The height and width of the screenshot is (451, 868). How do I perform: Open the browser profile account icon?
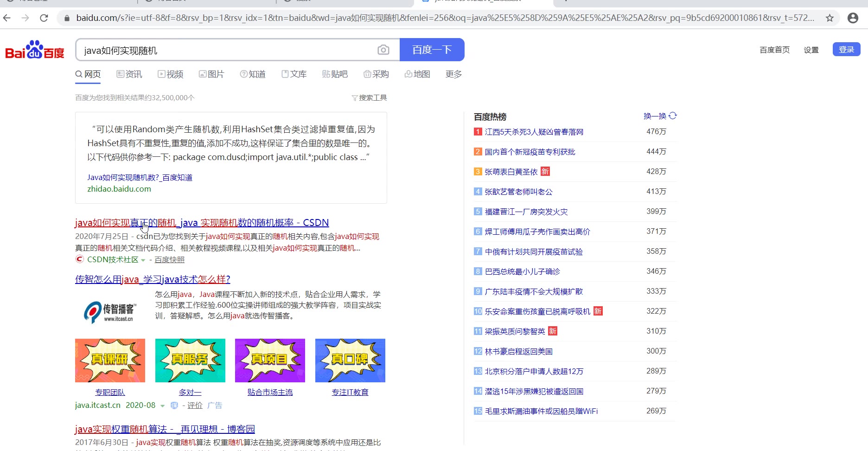[x=852, y=18]
